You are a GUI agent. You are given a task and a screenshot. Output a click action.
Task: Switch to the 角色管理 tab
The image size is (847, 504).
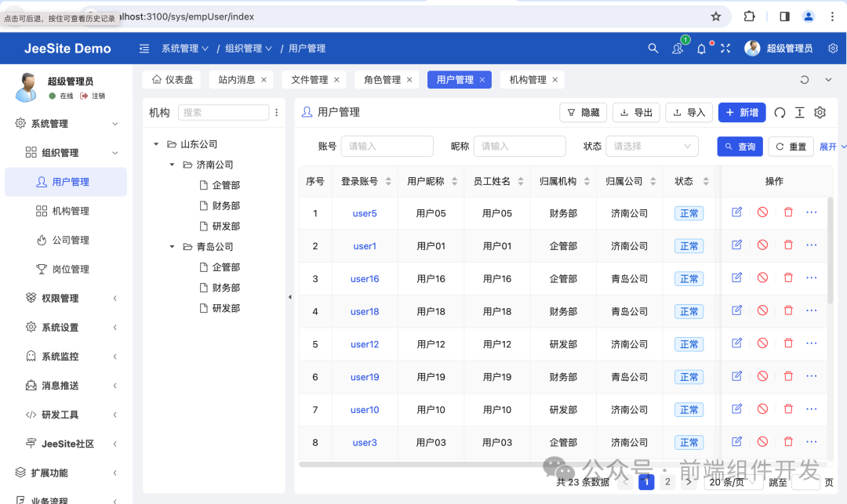(x=381, y=79)
